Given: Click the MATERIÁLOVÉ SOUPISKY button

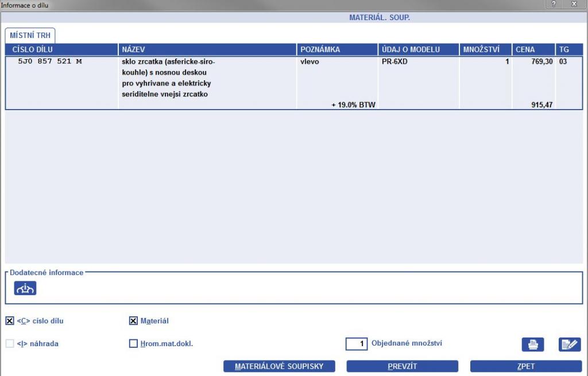Looking at the screenshot, I should pos(279,366).
